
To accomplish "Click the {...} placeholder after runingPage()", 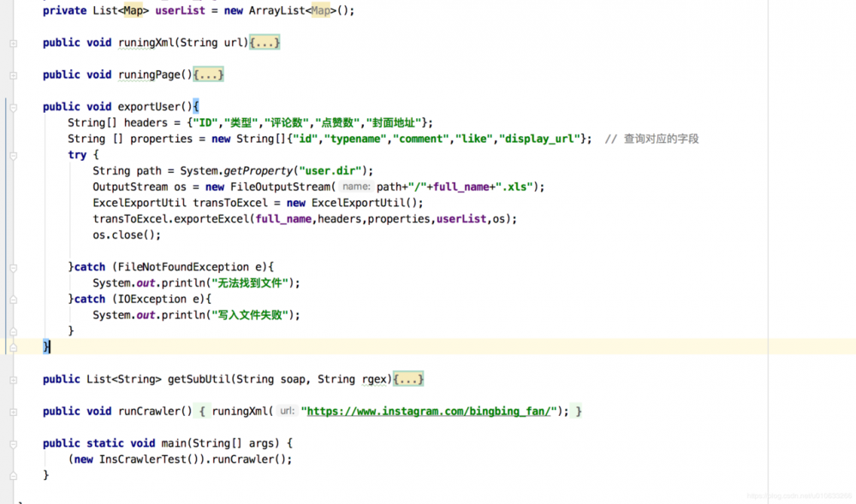I will (x=209, y=74).
